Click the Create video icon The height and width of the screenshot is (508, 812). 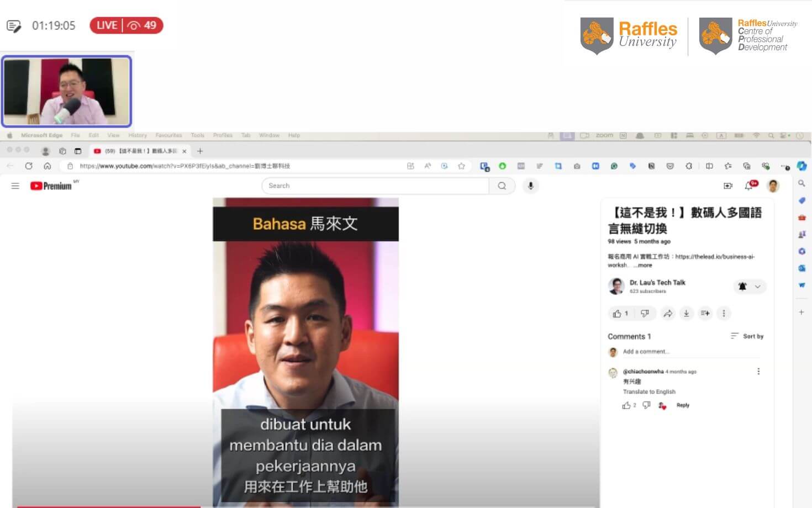coord(728,186)
